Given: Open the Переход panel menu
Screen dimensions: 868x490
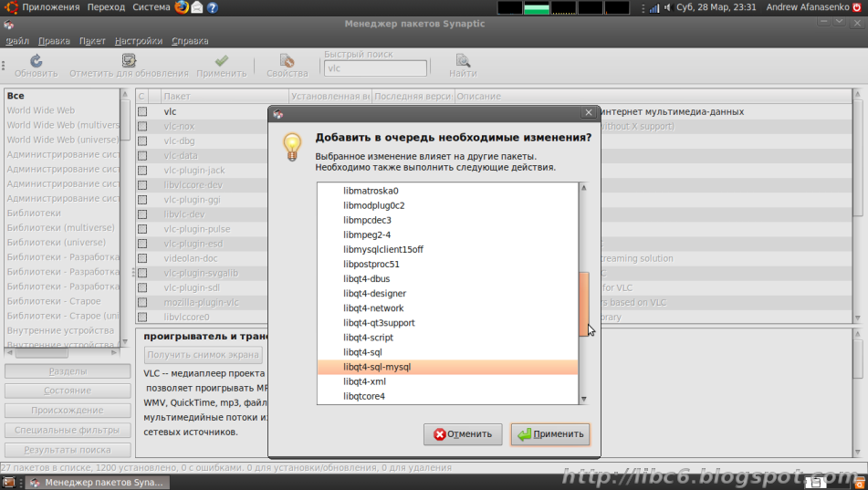Looking at the screenshot, I should click(106, 7).
